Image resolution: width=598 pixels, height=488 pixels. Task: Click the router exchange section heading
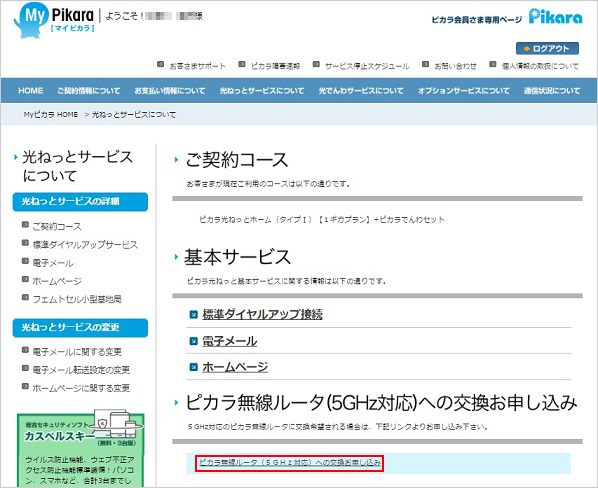[x=381, y=403]
